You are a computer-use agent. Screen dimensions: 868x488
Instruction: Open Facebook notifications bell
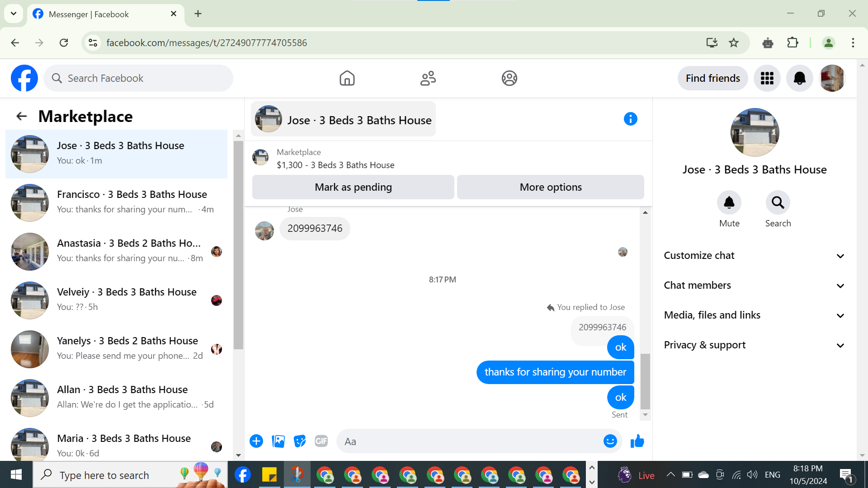799,78
